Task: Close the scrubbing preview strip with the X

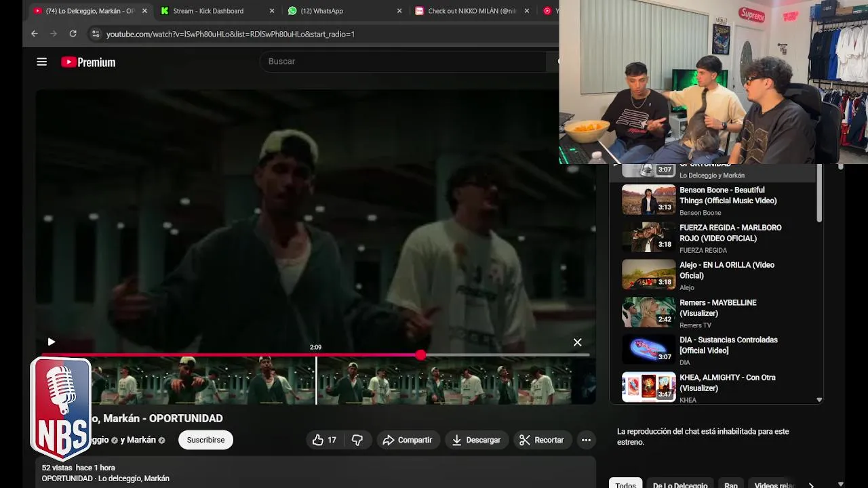Action: point(577,342)
